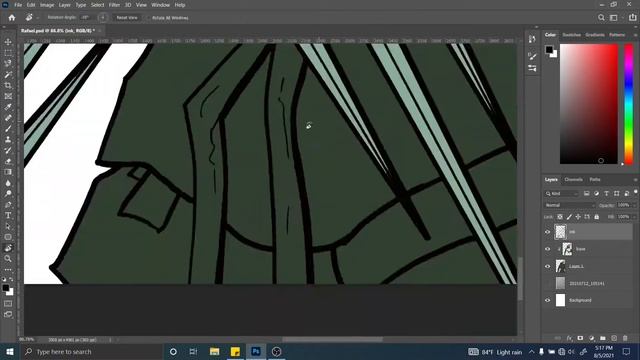Screen dimensions: 640x360
Task: Select the Healing Brush tool
Action: [x=8, y=118]
